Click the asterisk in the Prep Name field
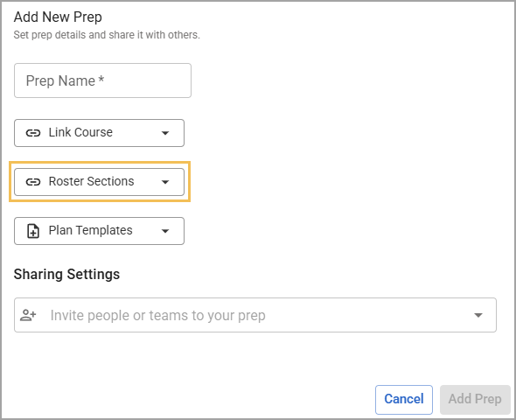This screenshot has height=420, width=516. point(101,79)
